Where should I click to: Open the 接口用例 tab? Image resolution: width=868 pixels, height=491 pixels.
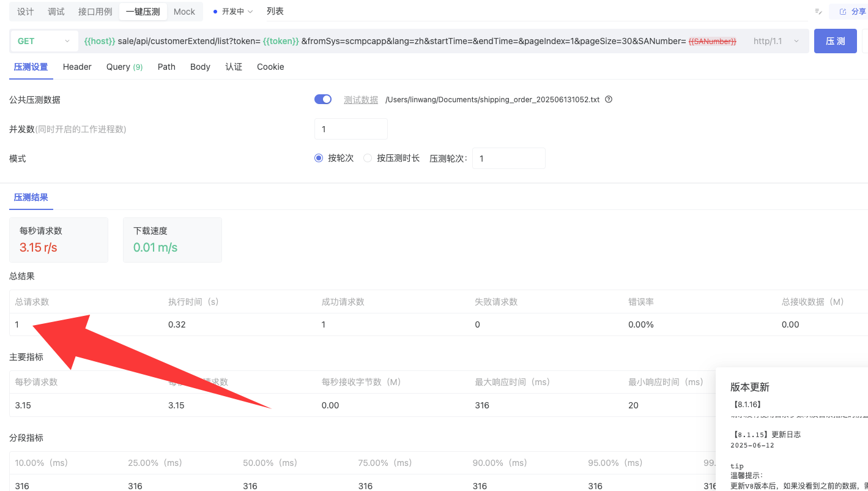[x=95, y=12]
